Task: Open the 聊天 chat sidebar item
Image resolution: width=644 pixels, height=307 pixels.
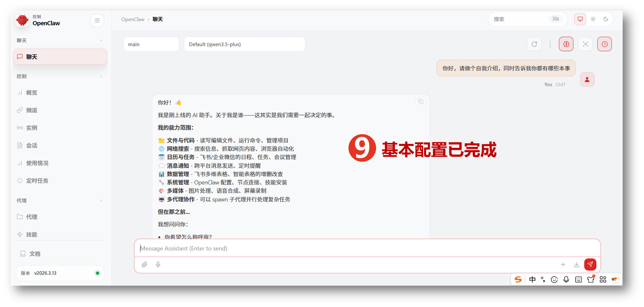Action: tap(60, 57)
